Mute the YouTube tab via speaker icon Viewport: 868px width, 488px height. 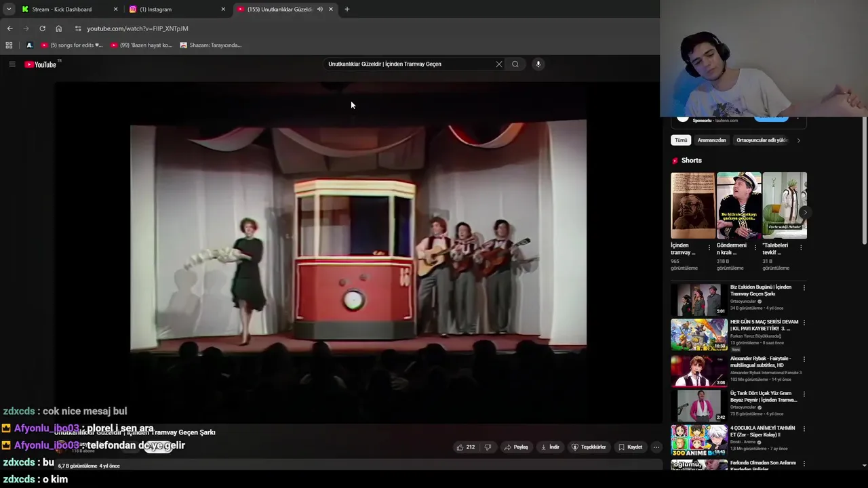319,9
